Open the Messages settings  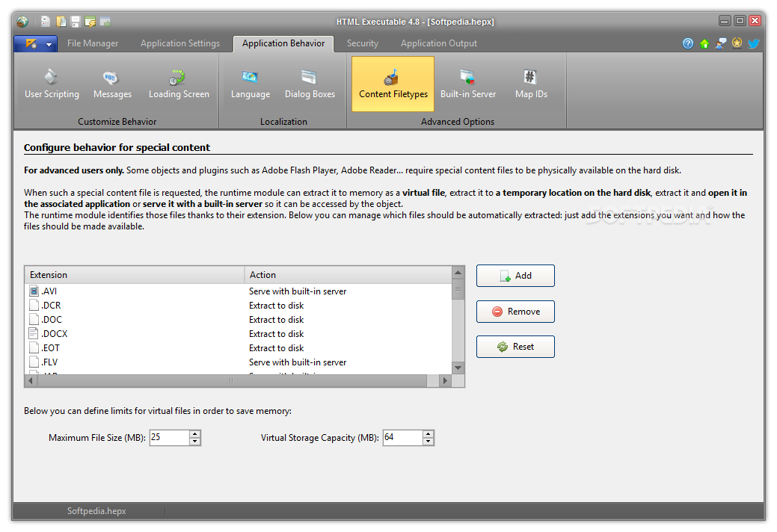[x=112, y=84]
